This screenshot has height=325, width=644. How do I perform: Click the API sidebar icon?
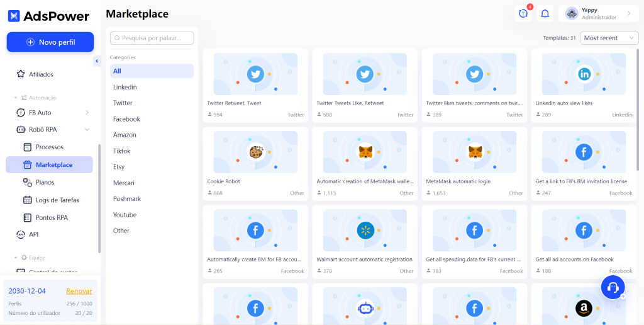(x=21, y=234)
